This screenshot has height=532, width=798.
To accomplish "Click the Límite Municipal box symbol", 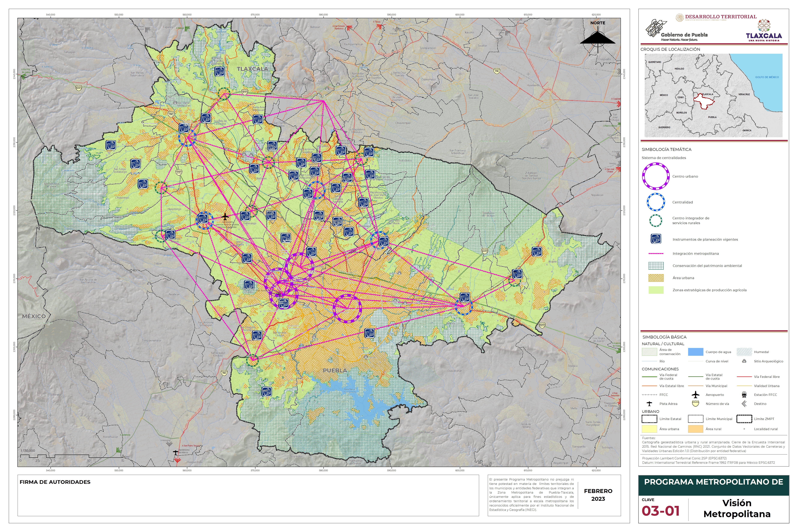I will tap(695, 419).
